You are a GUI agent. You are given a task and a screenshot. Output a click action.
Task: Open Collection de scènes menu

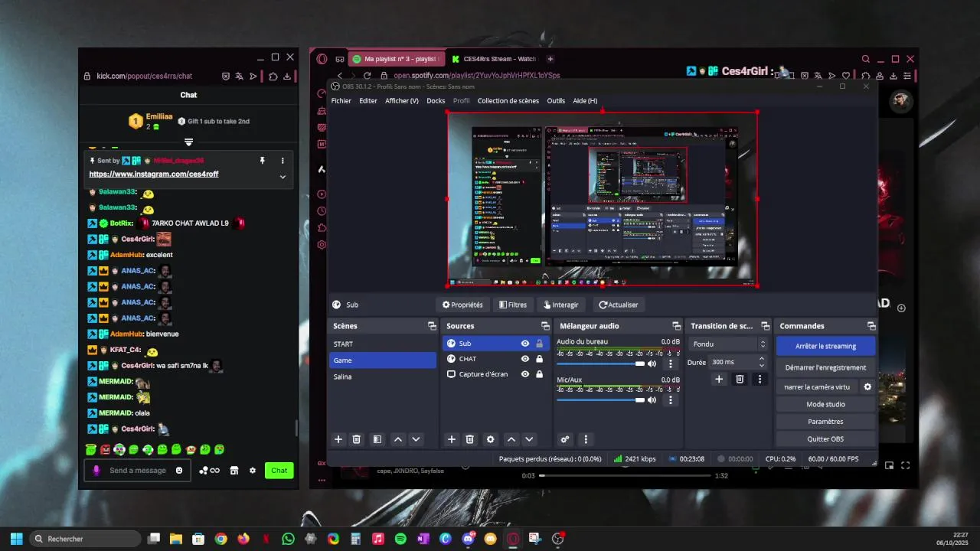(x=508, y=101)
